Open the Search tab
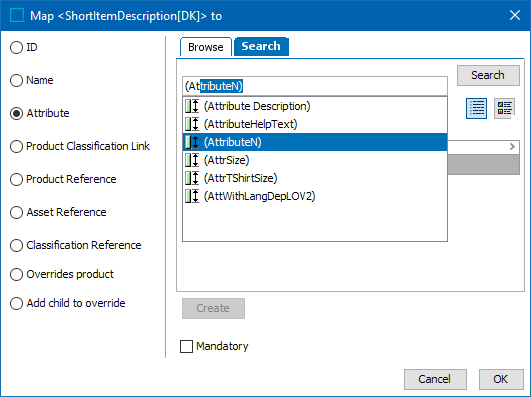Image resolution: width=531 pixels, height=397 pixels. click(x=261, y=46)
